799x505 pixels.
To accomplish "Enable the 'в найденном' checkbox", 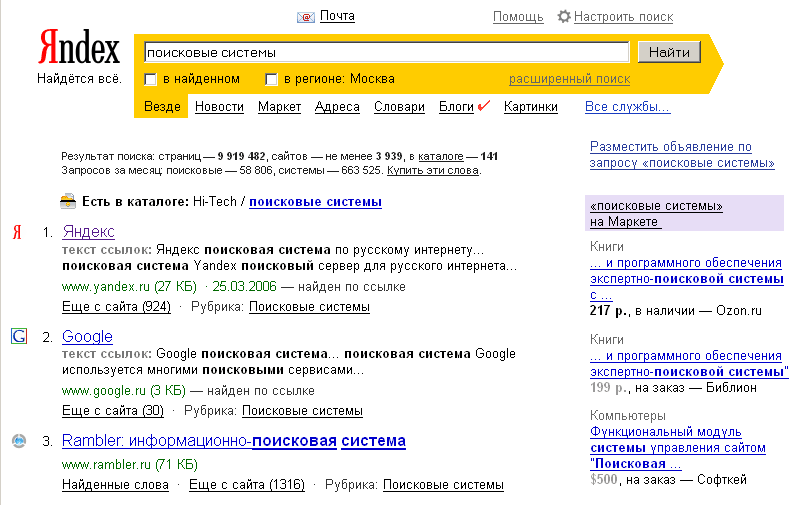I will [150, 79].
